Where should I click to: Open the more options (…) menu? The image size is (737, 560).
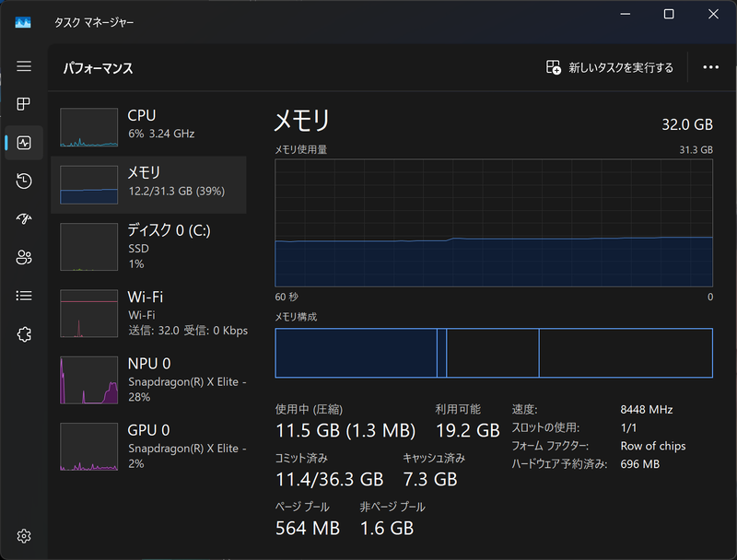pyautogui.click(x=712, y=66)
